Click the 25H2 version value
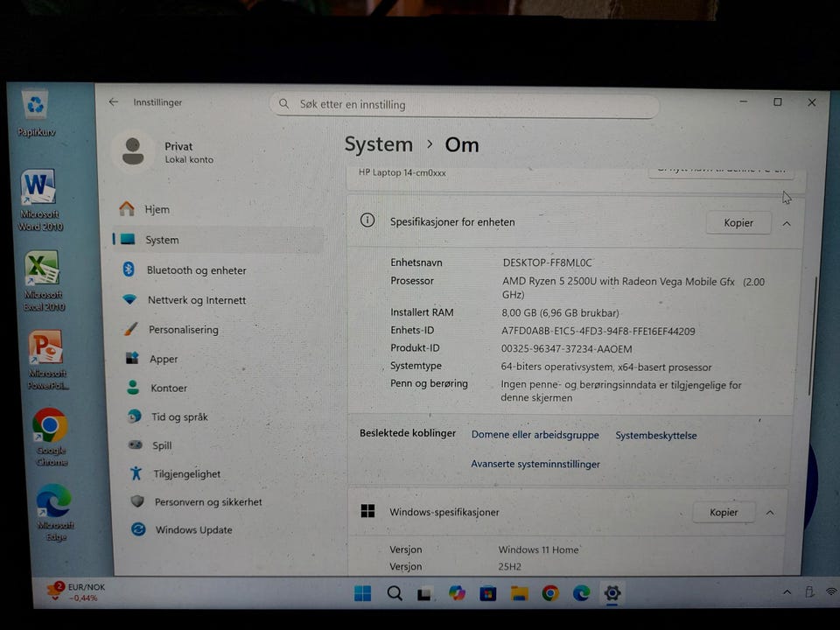 [509, 567]
